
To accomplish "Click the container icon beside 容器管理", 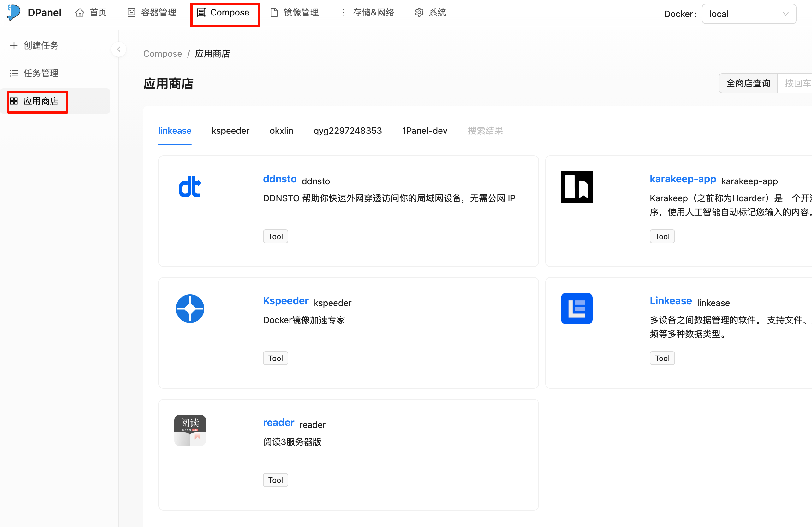I will (132, 13).
